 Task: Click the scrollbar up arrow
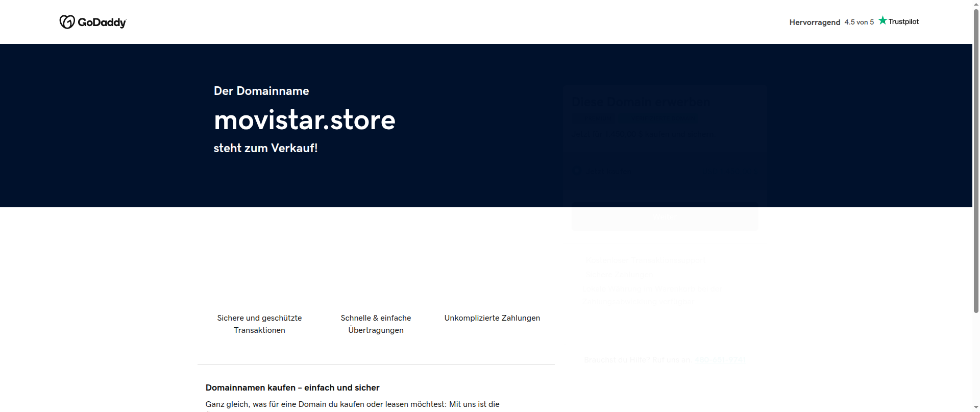point(976,4)
